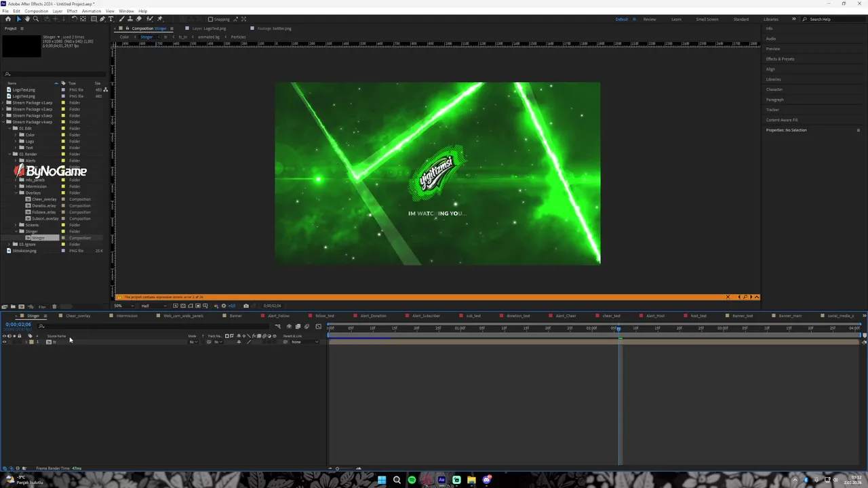868x488 pixels.
Task: Select the Type text tool
Action: point(111,19)
